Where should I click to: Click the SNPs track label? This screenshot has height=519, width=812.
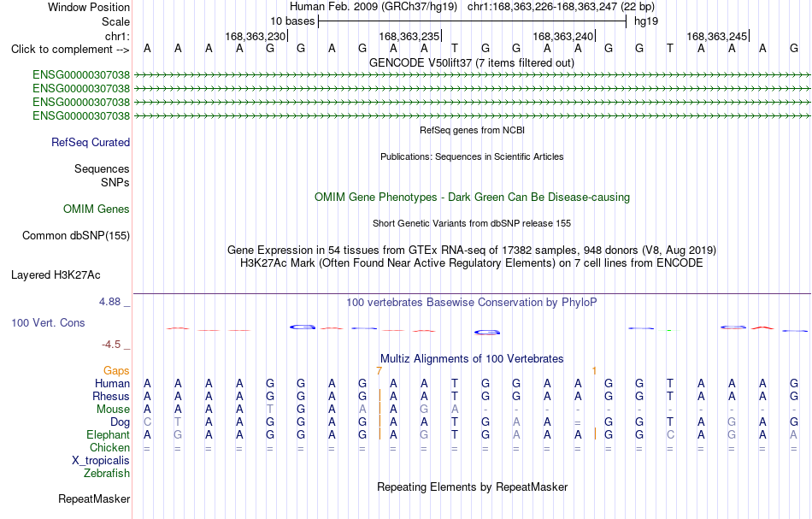(115, 182)
